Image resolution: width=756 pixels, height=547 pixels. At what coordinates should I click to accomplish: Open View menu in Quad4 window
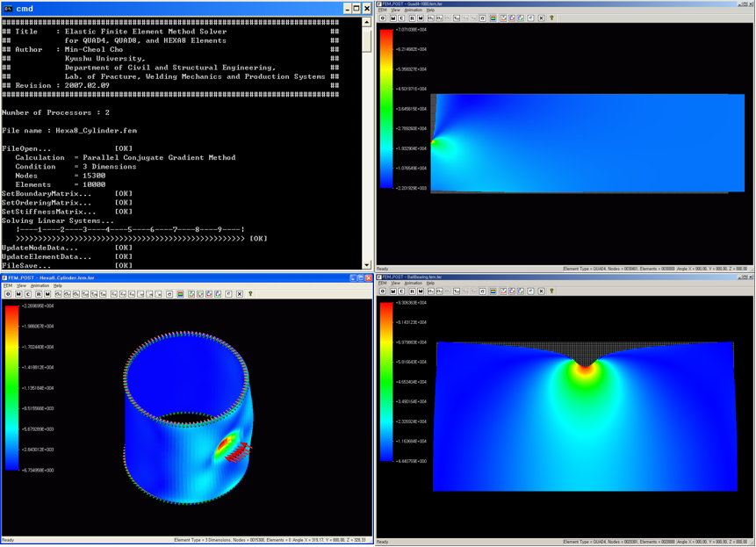coord(395,11)
